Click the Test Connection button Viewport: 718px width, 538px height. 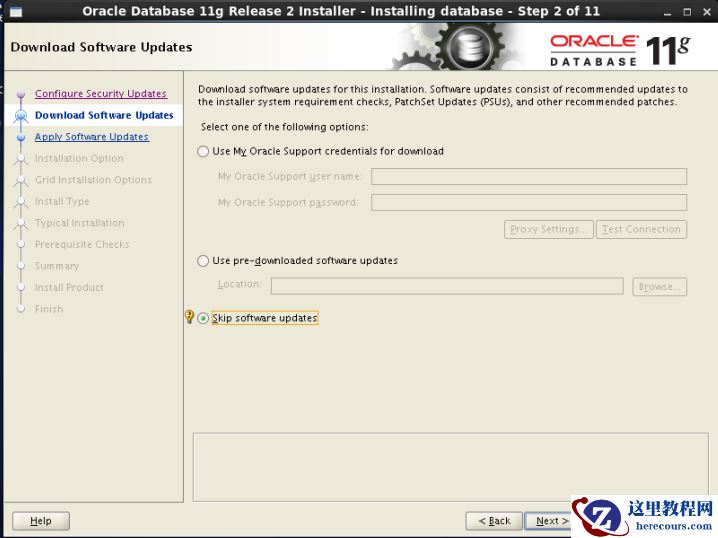(641, 229)
